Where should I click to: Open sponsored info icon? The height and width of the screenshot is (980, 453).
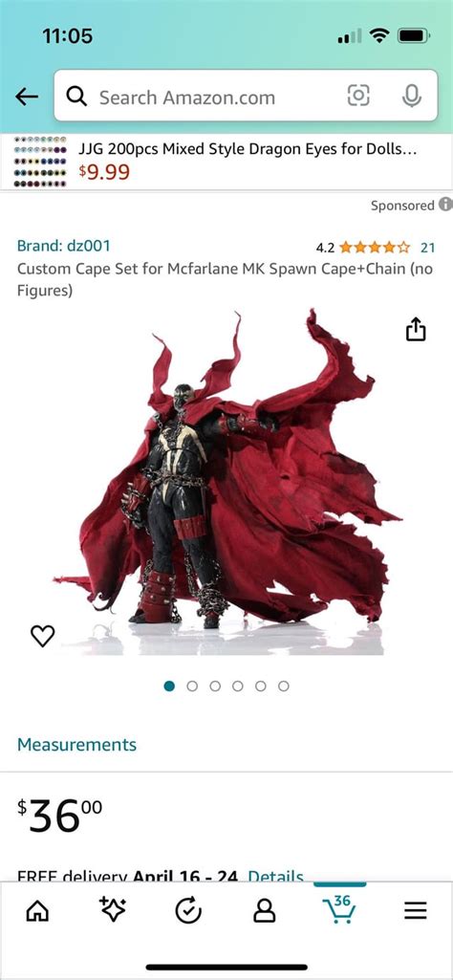click(x=445, y=205)
